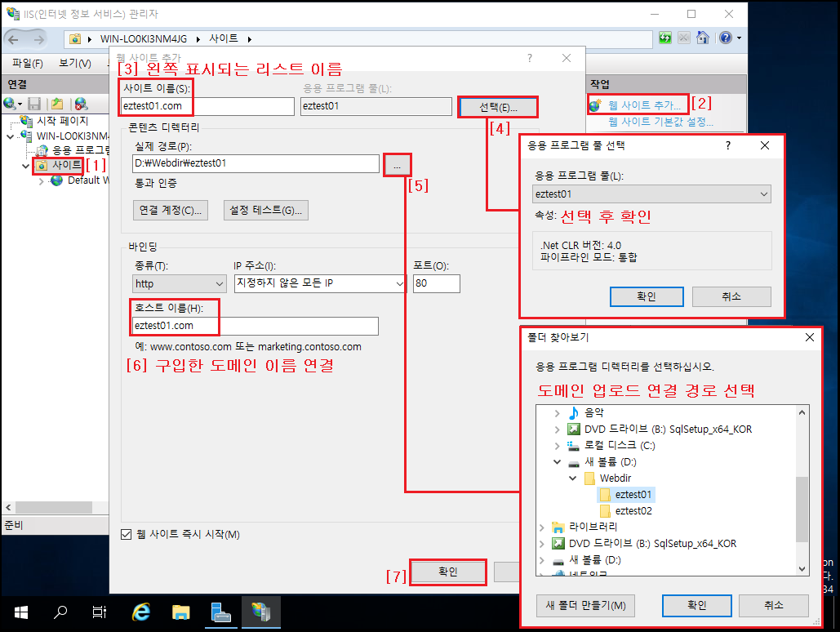Click the green refresh icon in address bar

point(664,38)
